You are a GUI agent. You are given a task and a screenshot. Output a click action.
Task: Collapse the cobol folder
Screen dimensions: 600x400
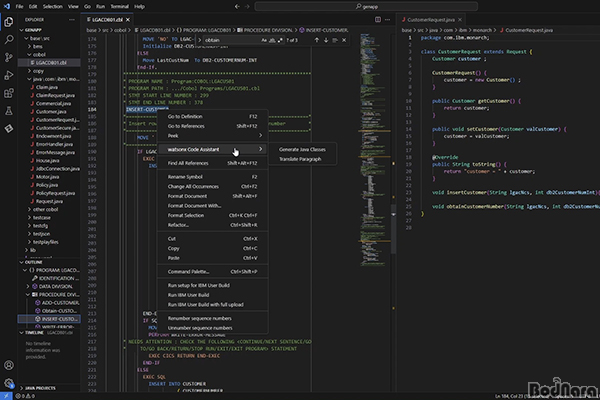(x=29, y=54)
